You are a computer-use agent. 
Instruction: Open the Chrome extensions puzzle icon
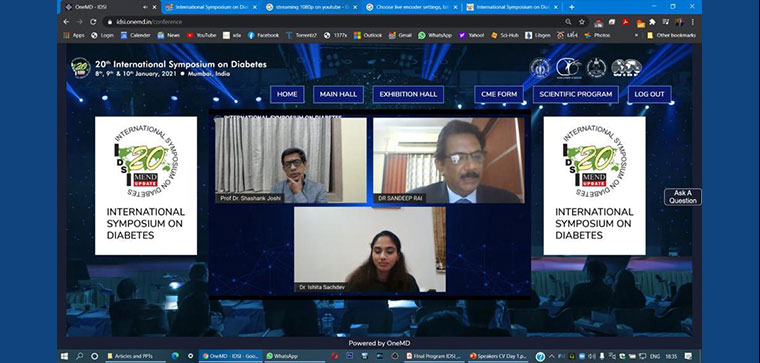click(x=652, y=22)
